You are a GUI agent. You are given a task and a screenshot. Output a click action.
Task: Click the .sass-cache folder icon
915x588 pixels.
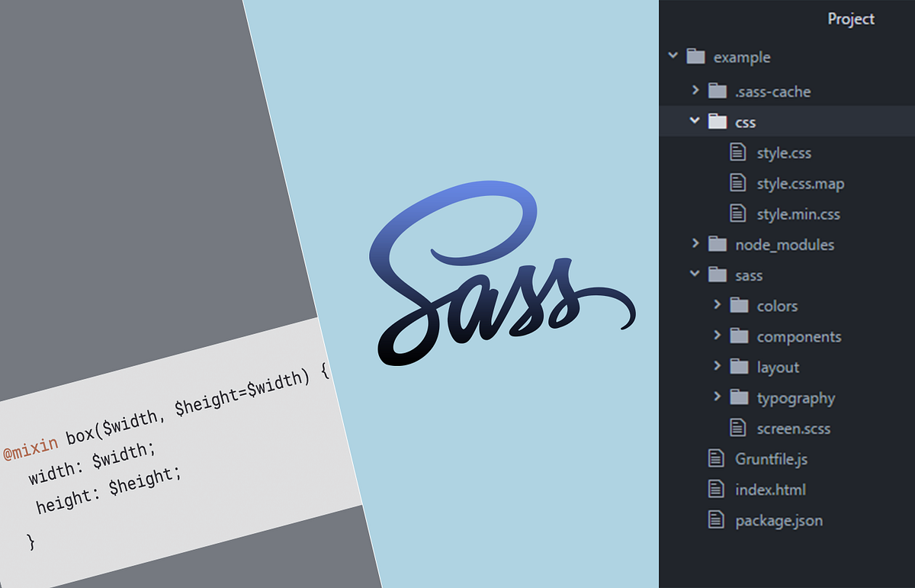coord(718,91)
